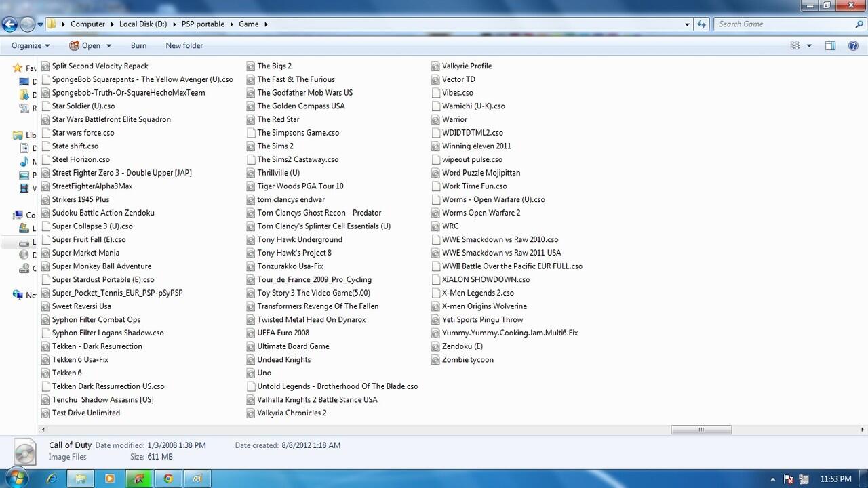868x488 pixels.
Task: Open the Windows Start orb
Action: [x=18, y=478]
